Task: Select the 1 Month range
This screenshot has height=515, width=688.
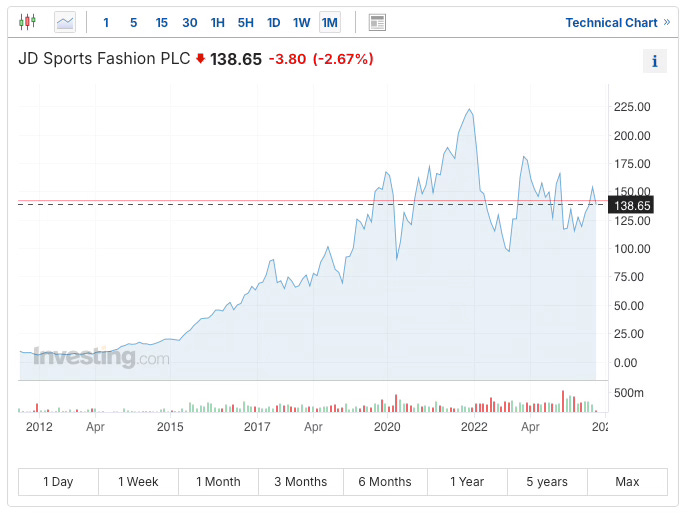Action: [219, 482]
